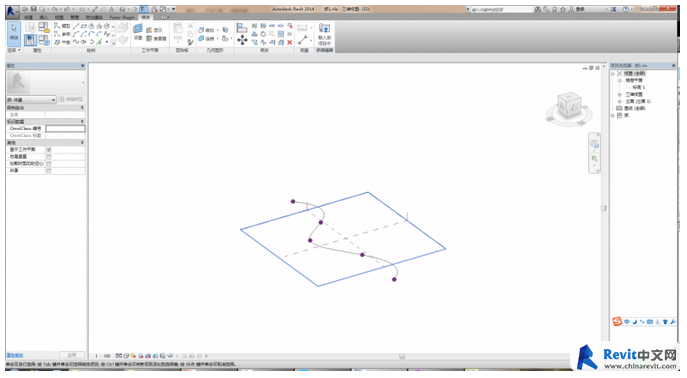Click the Save icon in quick access toolbar
687x378 pixels.
click(33, 9)
